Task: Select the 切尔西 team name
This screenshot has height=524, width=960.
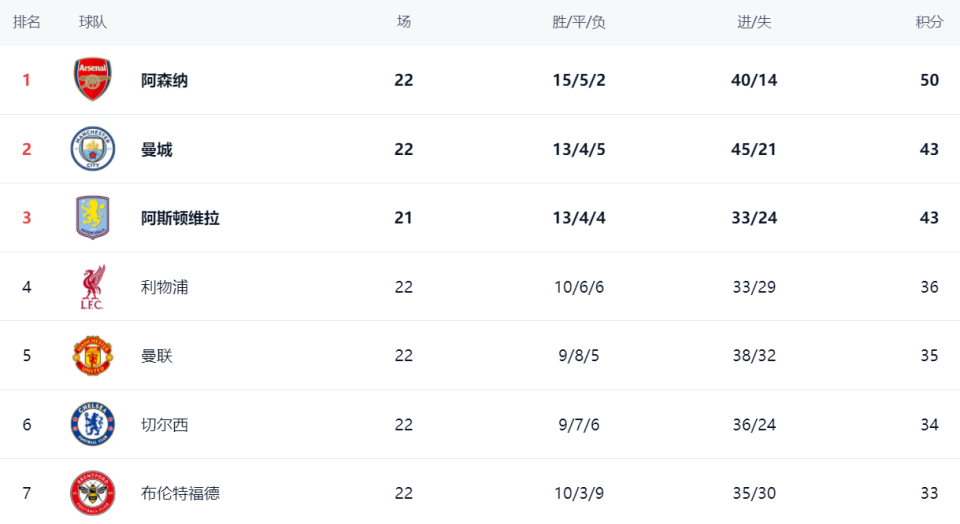Action: [164, 425]
